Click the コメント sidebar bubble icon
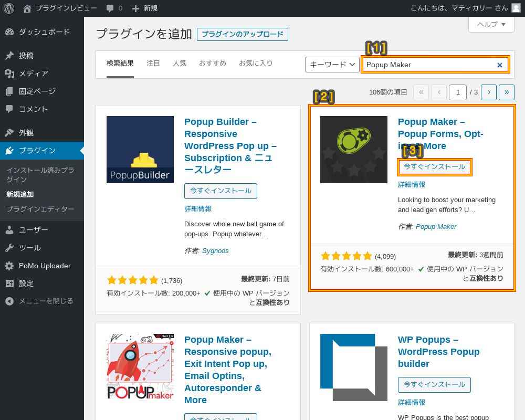This screenshot has width=525, height=420. [9, 109]
